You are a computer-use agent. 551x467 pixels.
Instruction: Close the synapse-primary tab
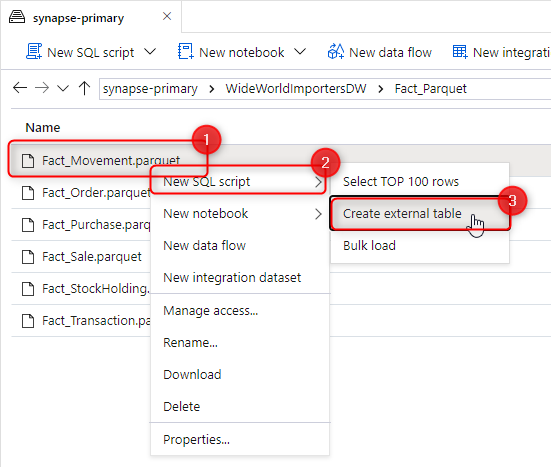pyautogui.click(x=167, y=16)
